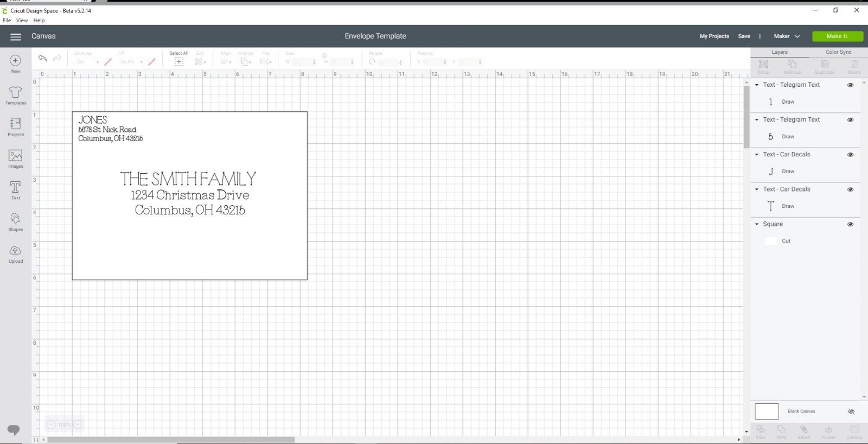Open the Projects sidebar icon
Screen dimensions: 868x444
15,126
